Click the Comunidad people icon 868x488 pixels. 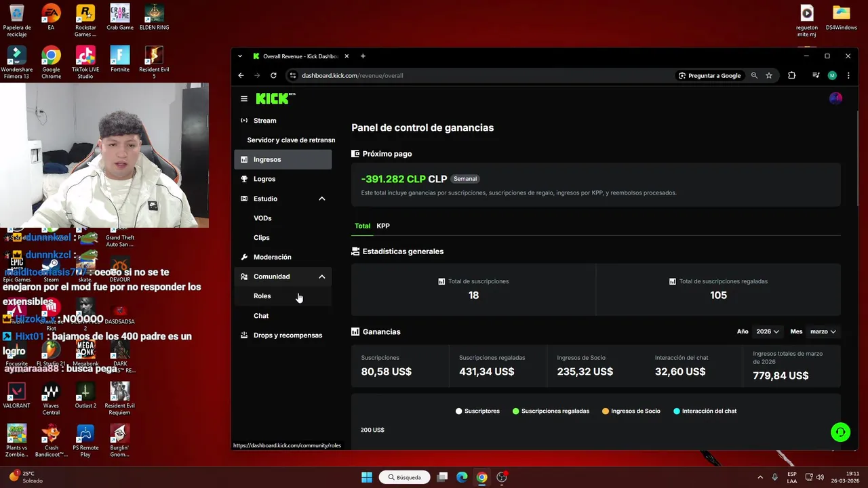pos(244,277)
